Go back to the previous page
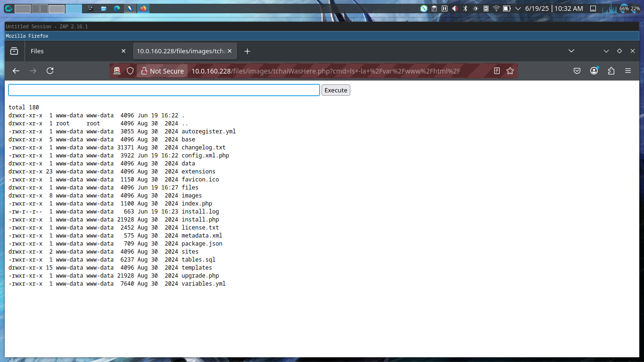This screenshot has height=362, width=644. coord(16,71)
